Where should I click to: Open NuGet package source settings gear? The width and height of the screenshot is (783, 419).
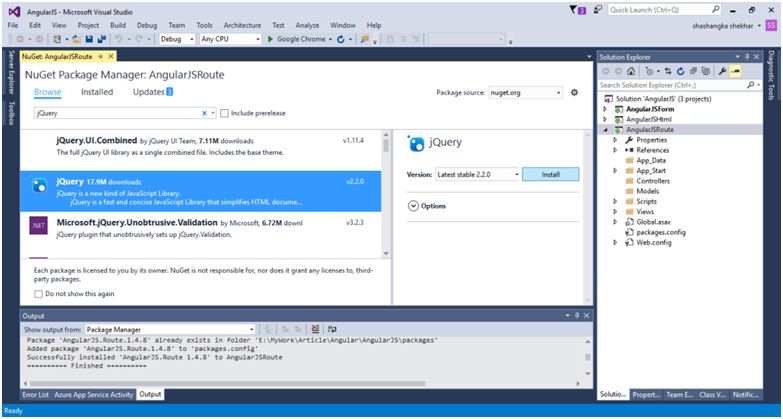574,92
